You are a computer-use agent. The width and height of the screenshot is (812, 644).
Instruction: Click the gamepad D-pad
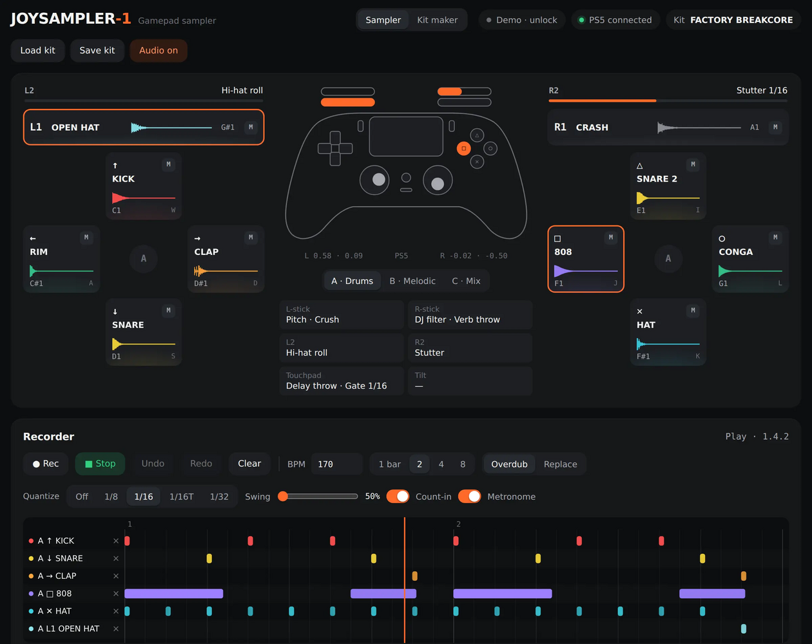click(x=335, y=148)
